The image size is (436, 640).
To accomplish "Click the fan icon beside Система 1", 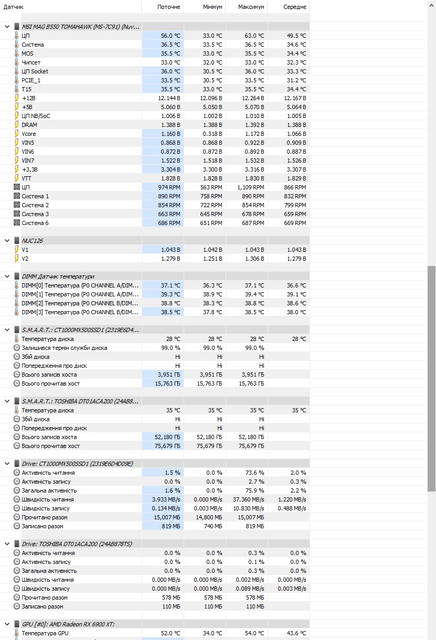I will click(x=17, y=196).
